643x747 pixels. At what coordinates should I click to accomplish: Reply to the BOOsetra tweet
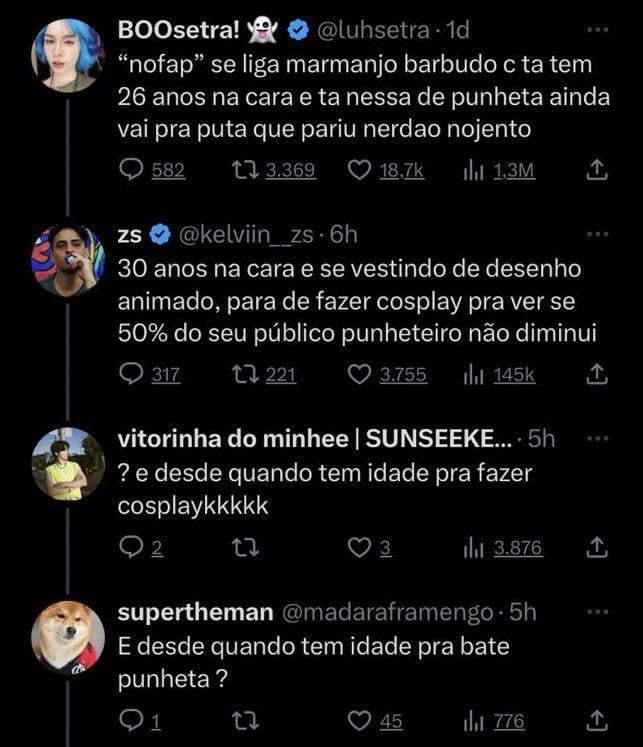pyautogui.click(x=133, y=171)
